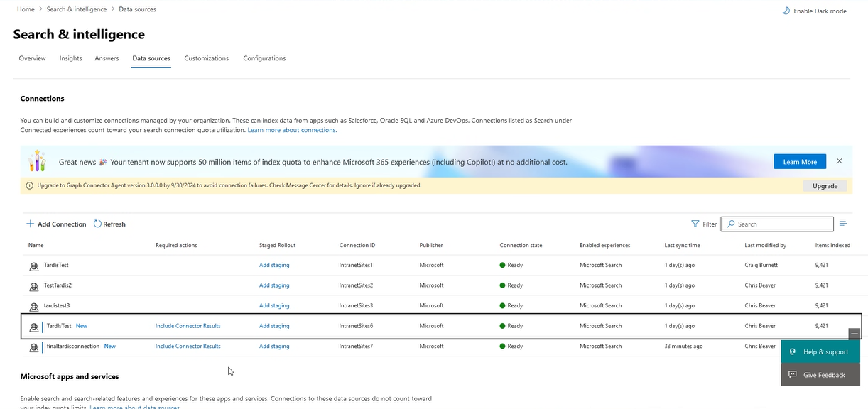The width and height of the screenshot is (868, 409).
Task: Click the Give Feedback chat icon
Action: [x=793, y=374]
